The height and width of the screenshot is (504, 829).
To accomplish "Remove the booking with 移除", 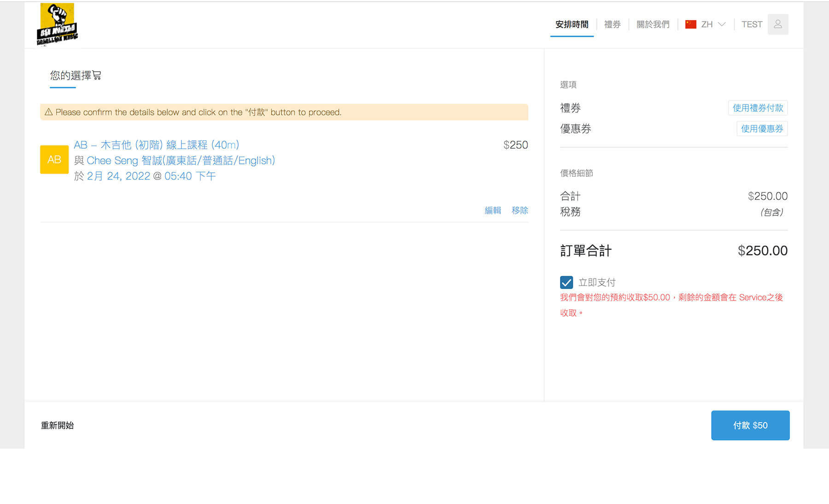I will 520,210.
